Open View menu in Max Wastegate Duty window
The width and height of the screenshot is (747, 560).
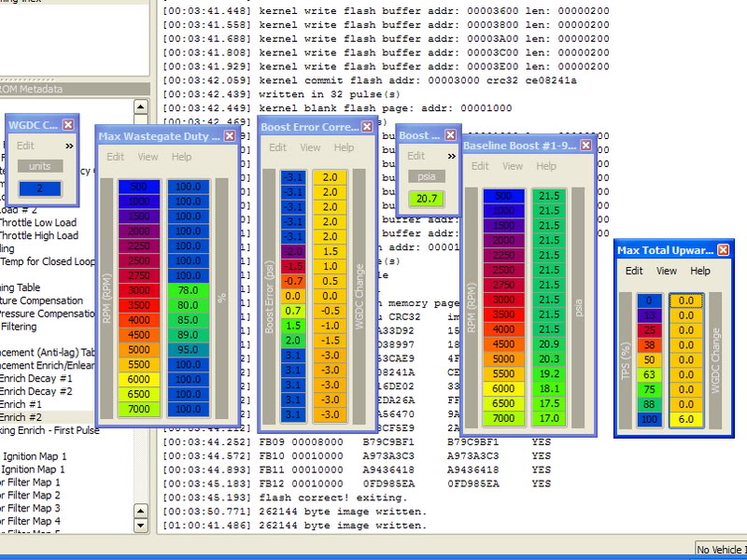pyautogui.click(x=148, y=157)
